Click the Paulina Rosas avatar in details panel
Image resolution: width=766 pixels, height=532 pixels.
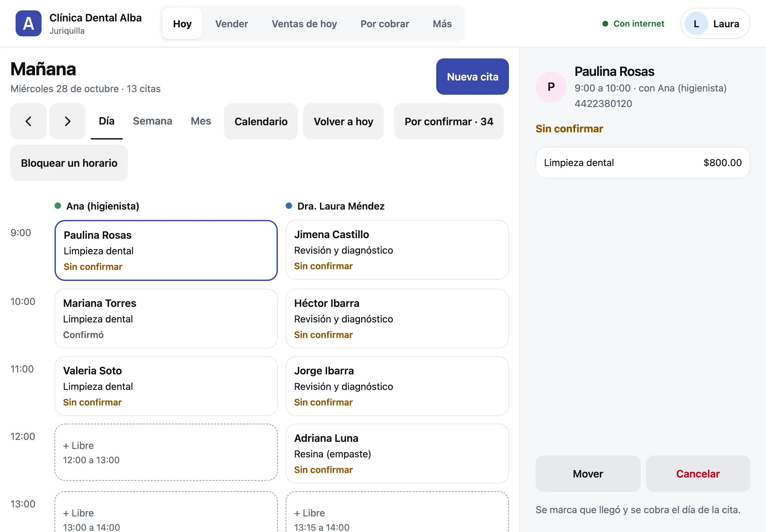point(551,87)
